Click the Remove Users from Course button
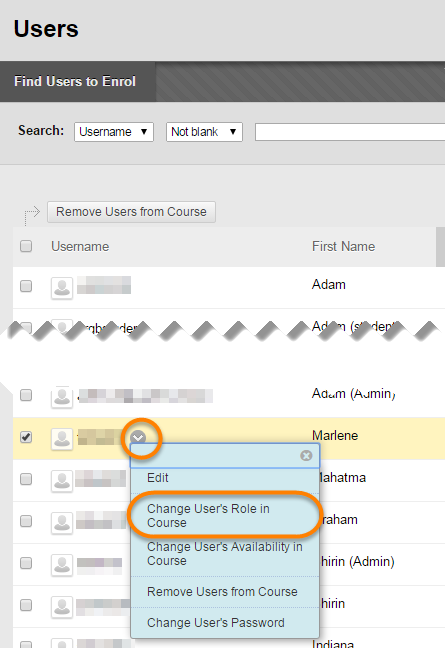 (131, 212)
